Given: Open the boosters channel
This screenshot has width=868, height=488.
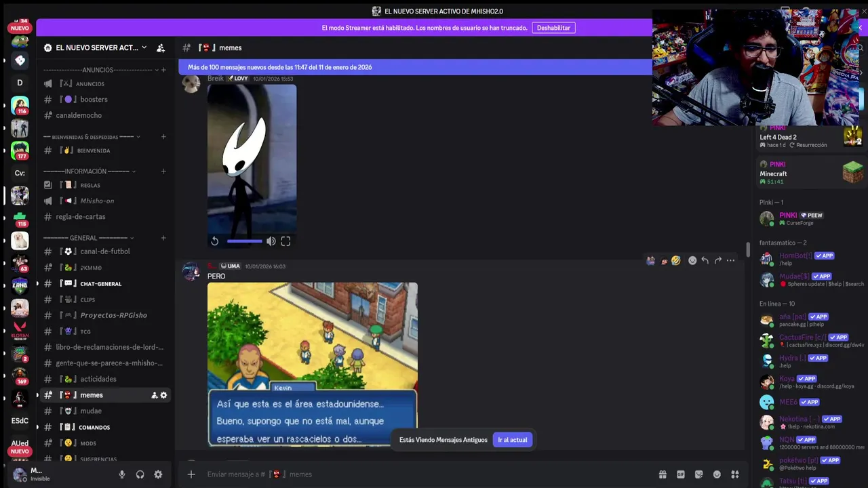Looking at the screenshot, I should click(x=104, y=100).
